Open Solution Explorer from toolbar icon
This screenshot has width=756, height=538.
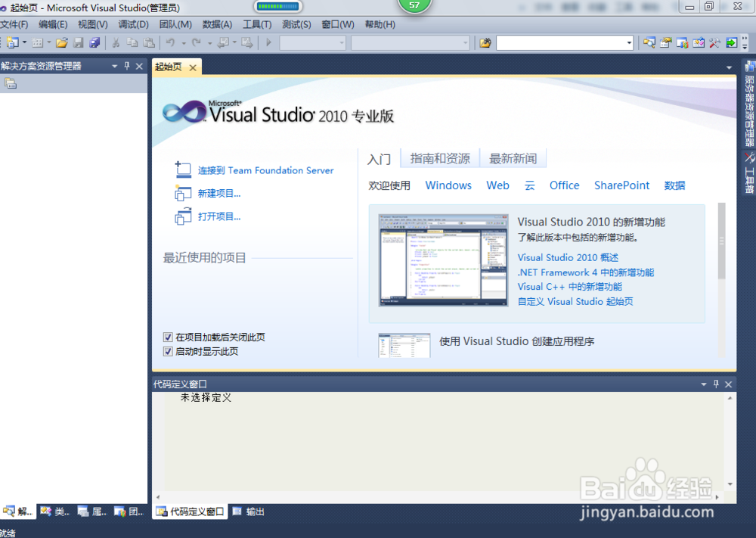click(x=649, y=43)
